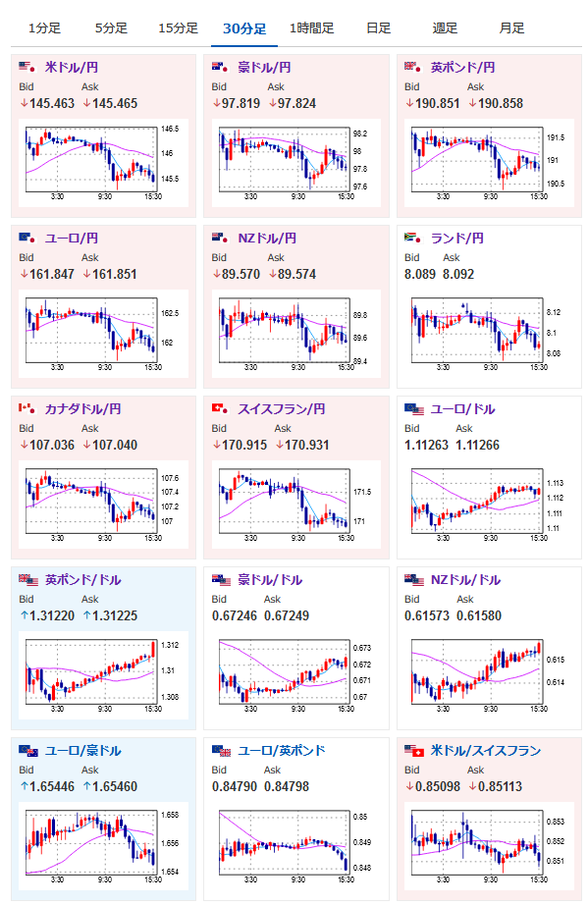Click the NZドル/ドル bid price 0.61573
Image resolution: width=588 pixels, height=905 pixels.
click(426, 615)
